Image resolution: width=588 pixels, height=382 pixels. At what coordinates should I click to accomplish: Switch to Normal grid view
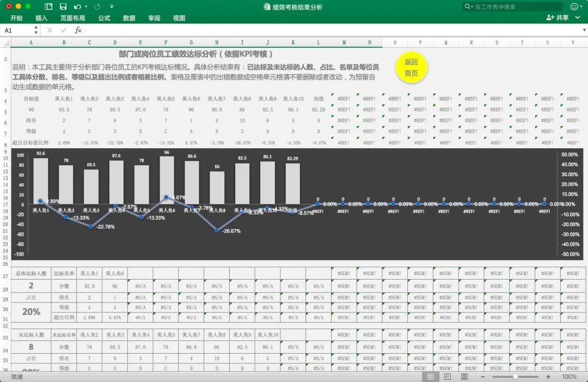431,377
